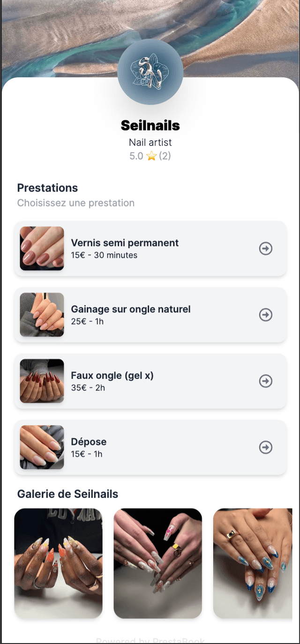The height and width of the screenshot is (644, 300).
Task: Open the Faux ongle red nails thumbnail
Action: (x=42, y=381)
